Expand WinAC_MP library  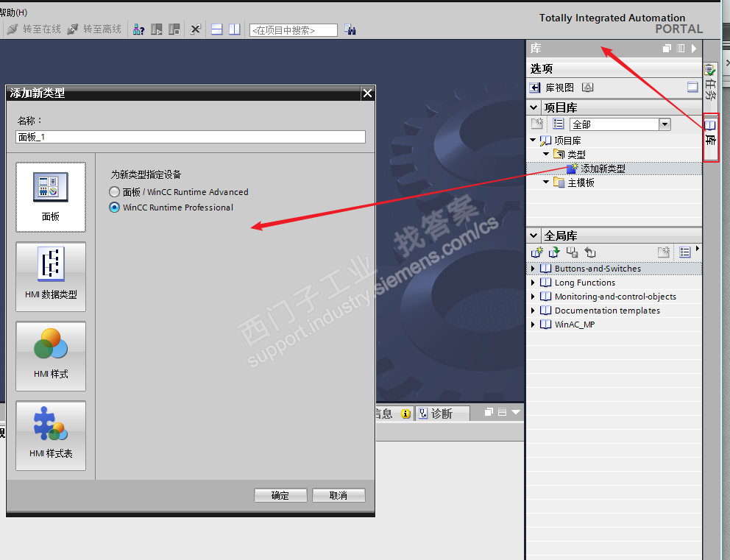click(533, 325)
